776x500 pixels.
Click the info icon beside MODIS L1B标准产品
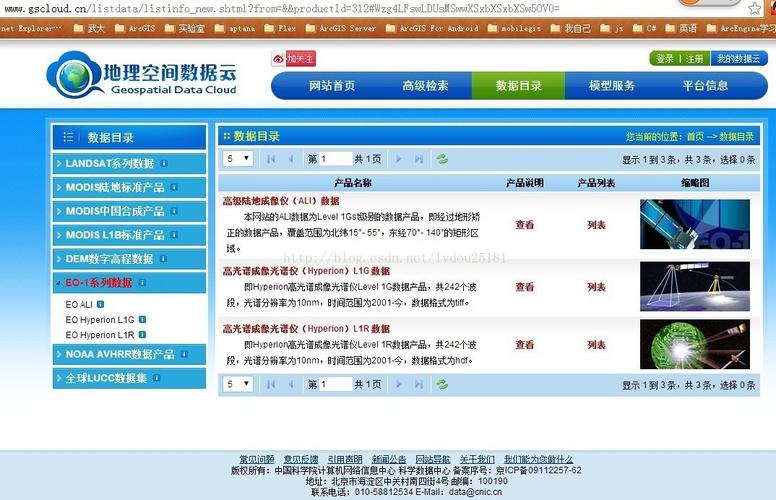(174, 235)
